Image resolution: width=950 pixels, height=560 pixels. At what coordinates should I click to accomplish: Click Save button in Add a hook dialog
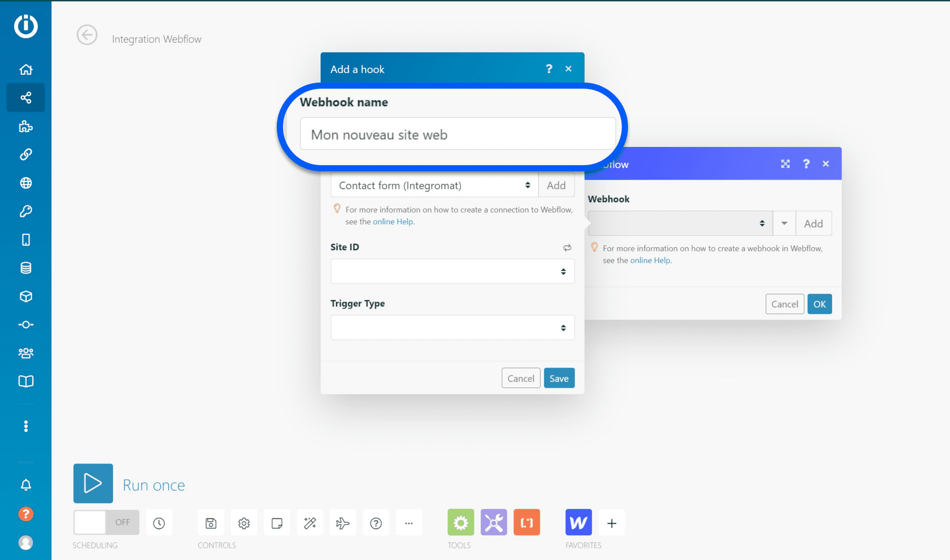tap(559, 378)
